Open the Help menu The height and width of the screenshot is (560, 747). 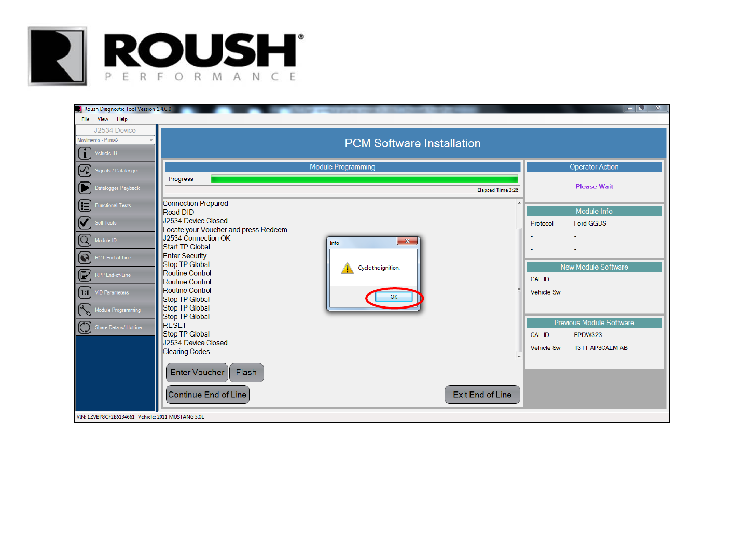(122, 119)
